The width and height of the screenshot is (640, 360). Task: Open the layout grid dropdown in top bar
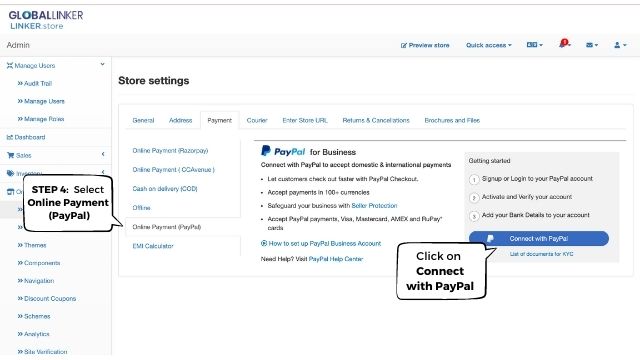click(x=535, y=45)
